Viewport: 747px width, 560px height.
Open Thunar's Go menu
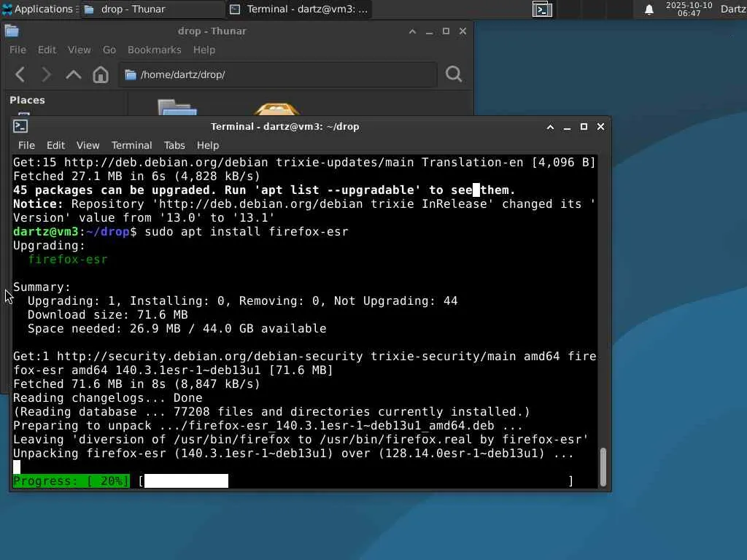tap(109, 50)
